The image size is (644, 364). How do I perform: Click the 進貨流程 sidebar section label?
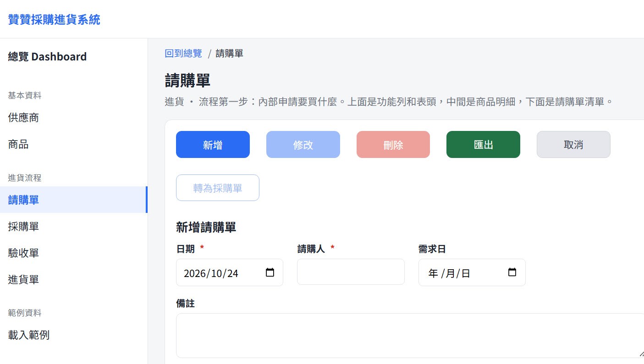pos(25,178)
